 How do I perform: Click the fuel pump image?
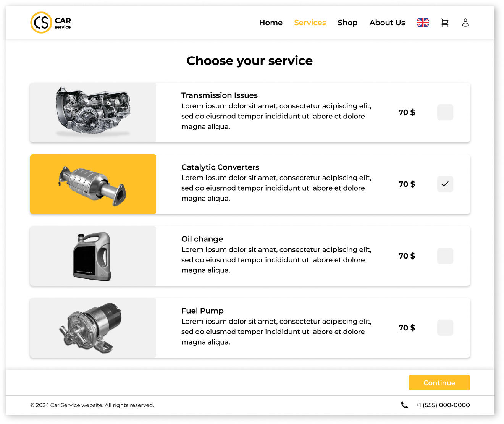point(92,328)
